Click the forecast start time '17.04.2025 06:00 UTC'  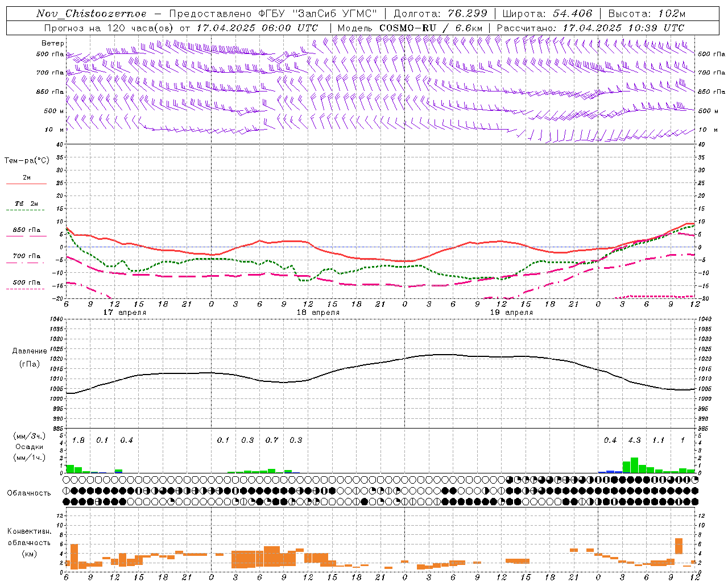pyautogui.click(x=257, y=28)
